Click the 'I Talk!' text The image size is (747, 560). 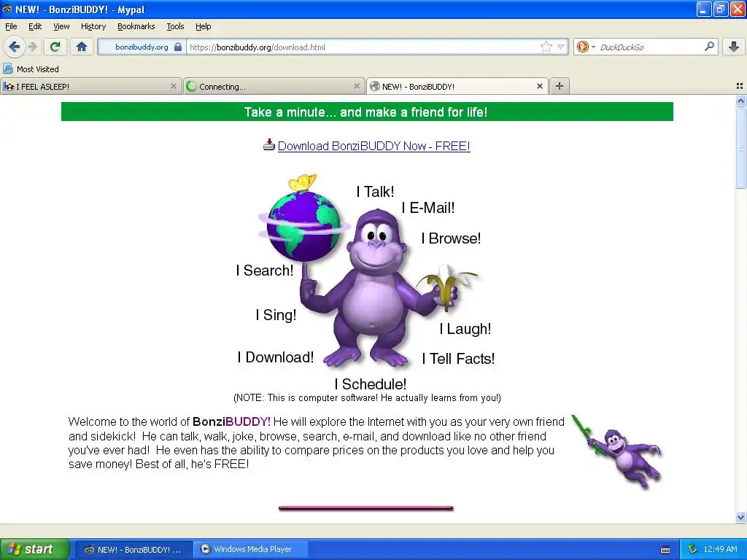coord(375,192)
